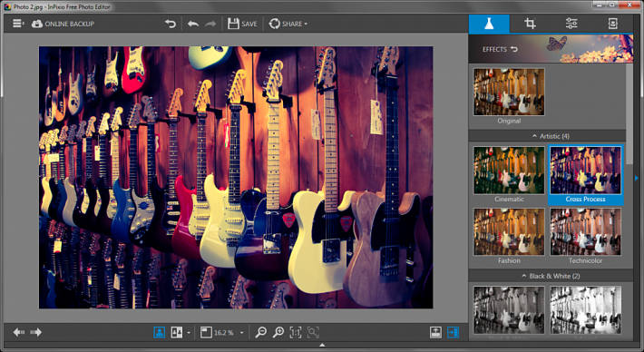This screenshot has width=644, height=352.
Task: Undo the last action
Action: click(x=193, y=24)
